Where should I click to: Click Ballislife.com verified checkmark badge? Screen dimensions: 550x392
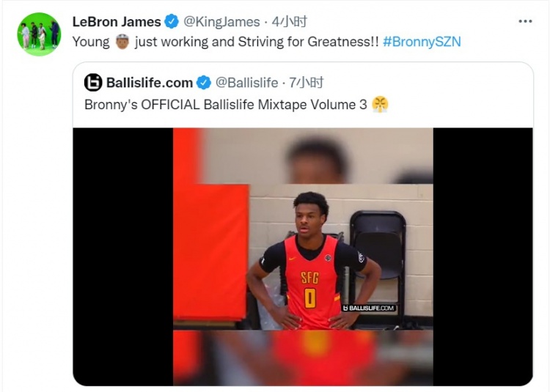tap(204, 83)
